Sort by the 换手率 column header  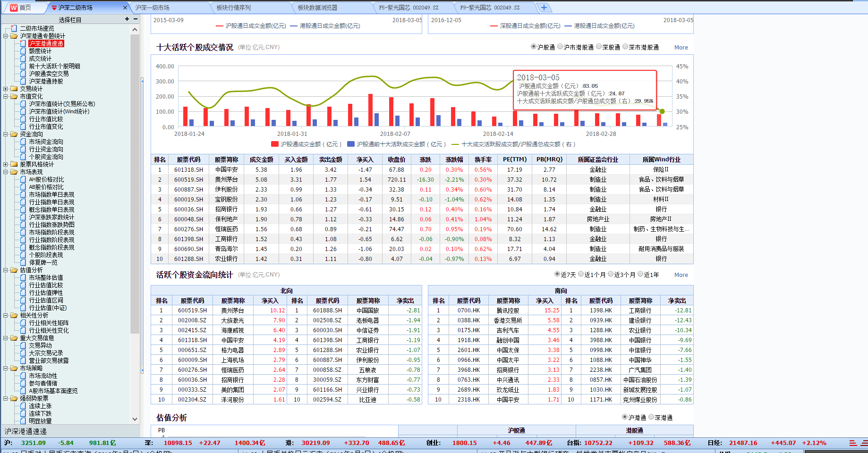(483, 159)
